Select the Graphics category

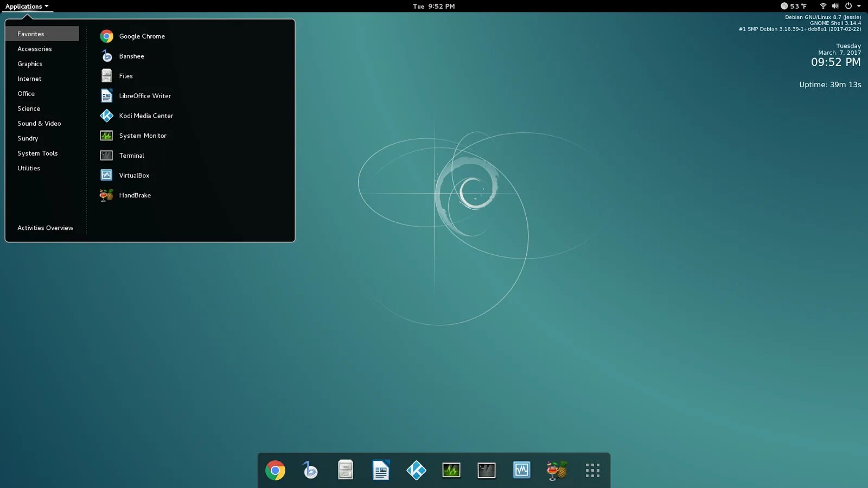[x=30, y=63]
